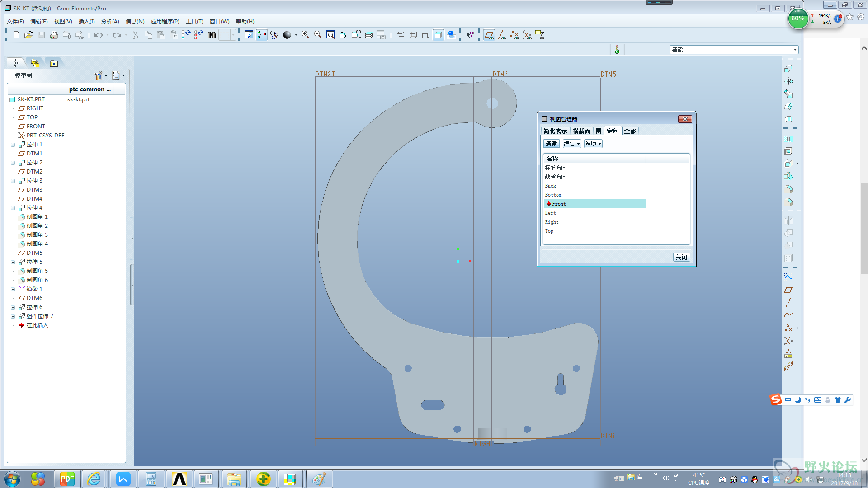
Task: Select Shaded display style
Action: 439,35
